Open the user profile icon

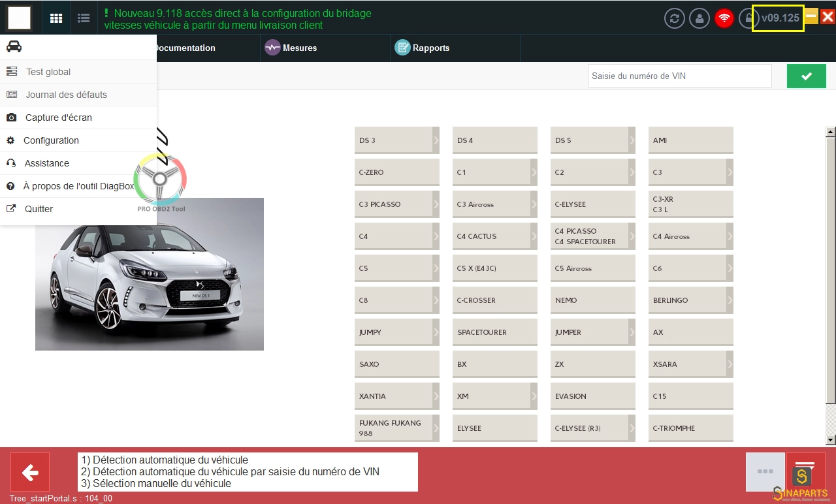pyautogui.click(x=699, y=18)
